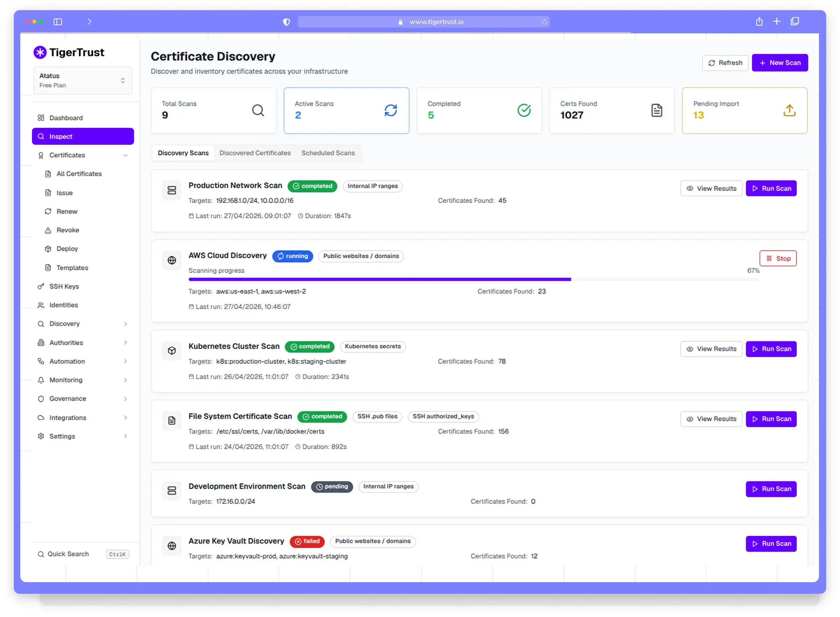Expand the Automation sidebar section
This screenshot has width=840, height=617.
[82, 361]
